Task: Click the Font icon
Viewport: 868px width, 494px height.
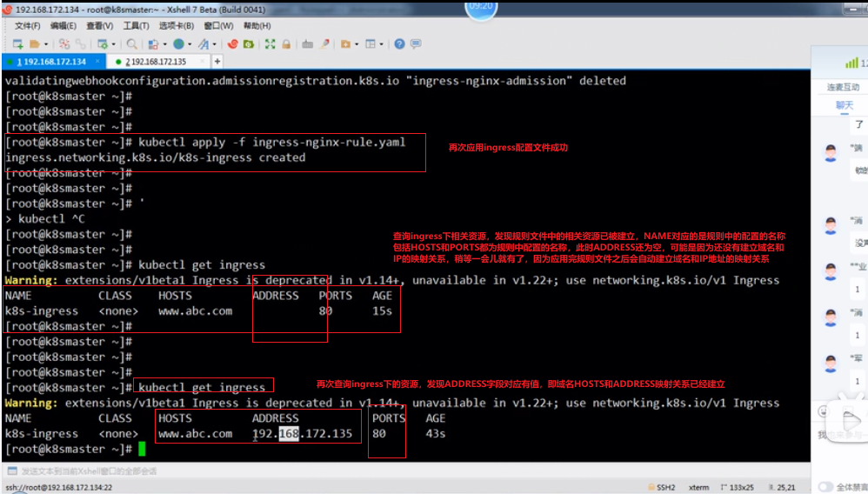Action: coord(204,43)
